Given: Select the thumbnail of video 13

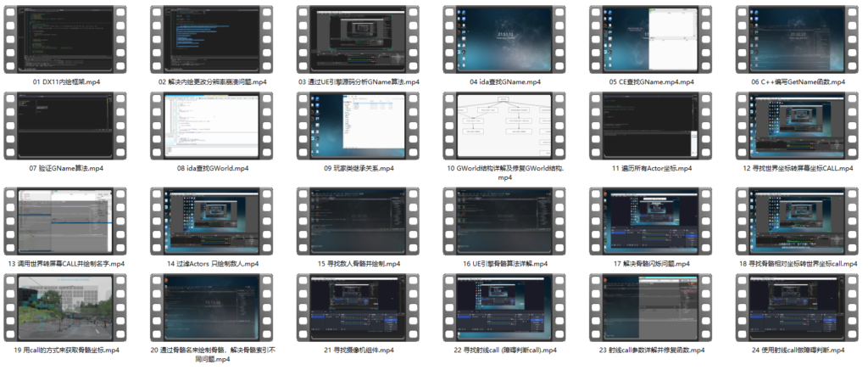Looking at the screenshot, I should click(x=65, y=221).
